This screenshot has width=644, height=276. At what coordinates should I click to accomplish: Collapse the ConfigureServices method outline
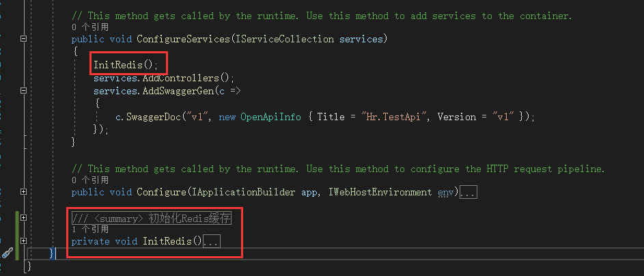point(24,39)
